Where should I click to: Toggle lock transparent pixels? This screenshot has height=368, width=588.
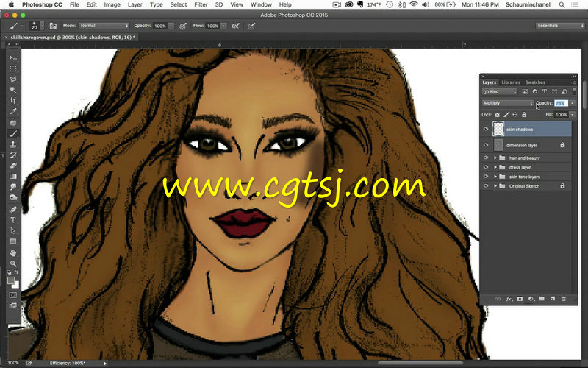[x=497, y=115]
